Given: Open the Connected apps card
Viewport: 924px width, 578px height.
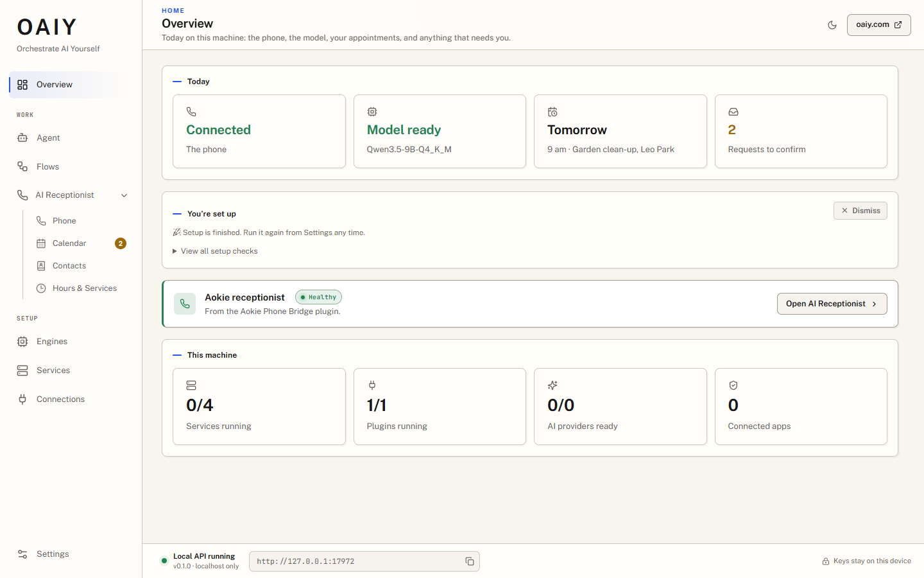Looking at the screenshot, I should (801, 407).
